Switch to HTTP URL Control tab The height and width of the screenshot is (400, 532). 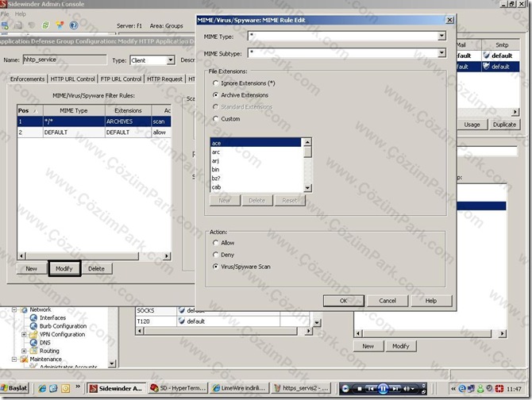72,79
